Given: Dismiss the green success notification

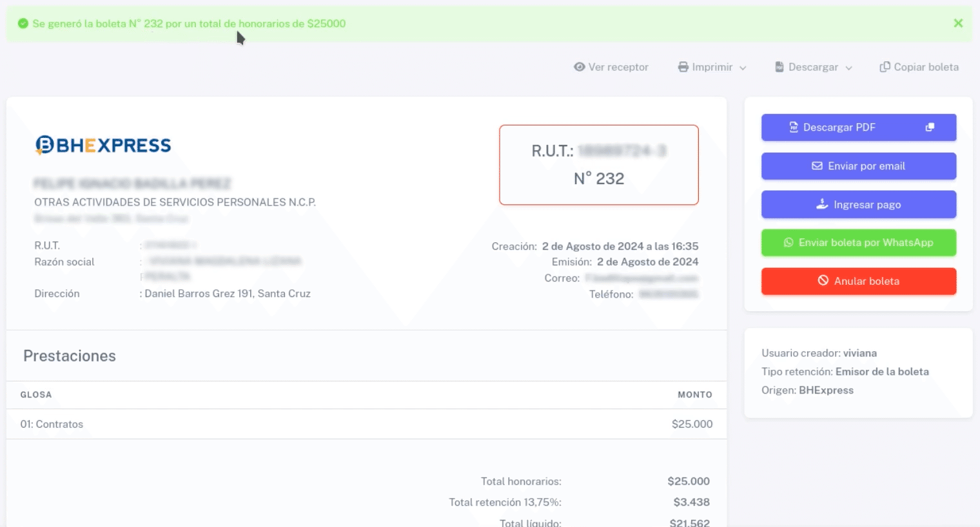Looking at the screenshot, I should pos(958,23).
